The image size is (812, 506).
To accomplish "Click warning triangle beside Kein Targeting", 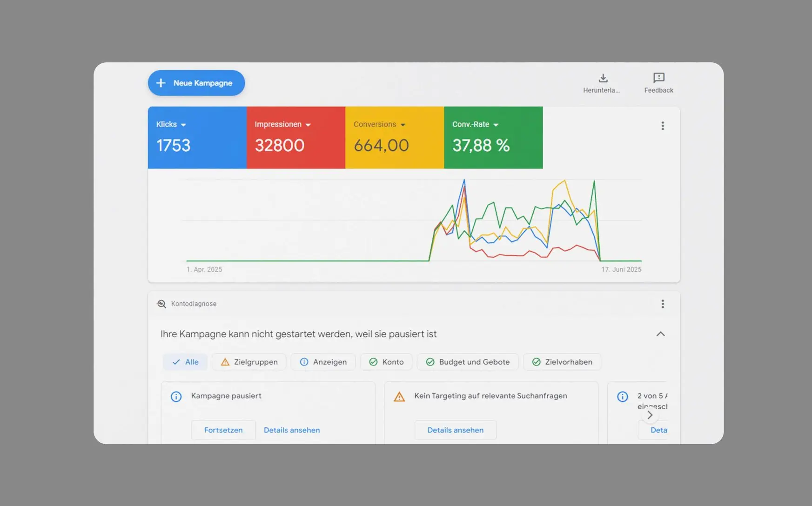I will (x=399, y=397).
